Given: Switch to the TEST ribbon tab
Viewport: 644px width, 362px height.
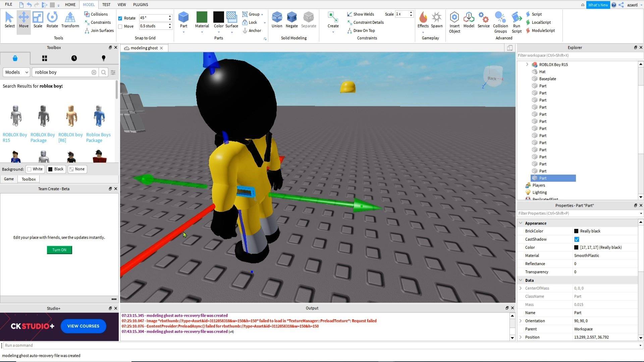Looking at the screenshot, I should tap(106, 5).
